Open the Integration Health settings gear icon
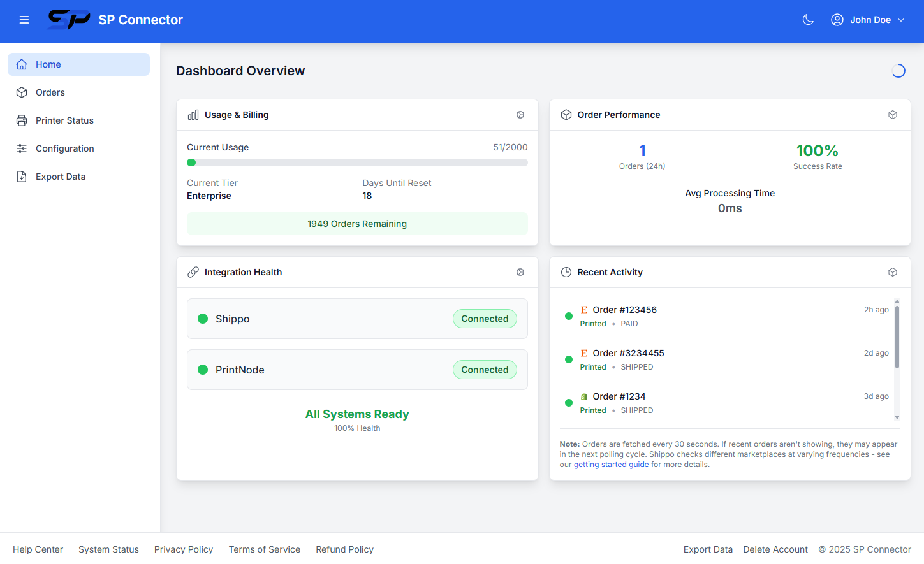The width and height of the screenshot is (924, 564). [x=520, y=272]
